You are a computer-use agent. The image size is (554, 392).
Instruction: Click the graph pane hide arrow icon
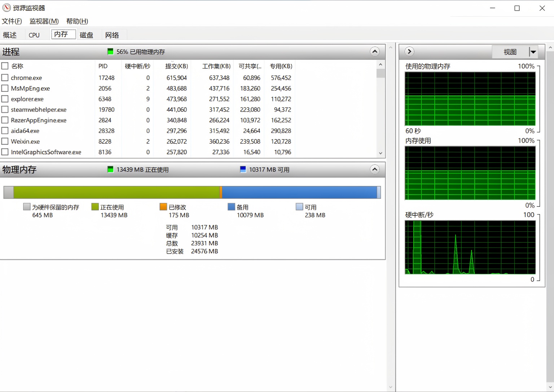(409, 52)
